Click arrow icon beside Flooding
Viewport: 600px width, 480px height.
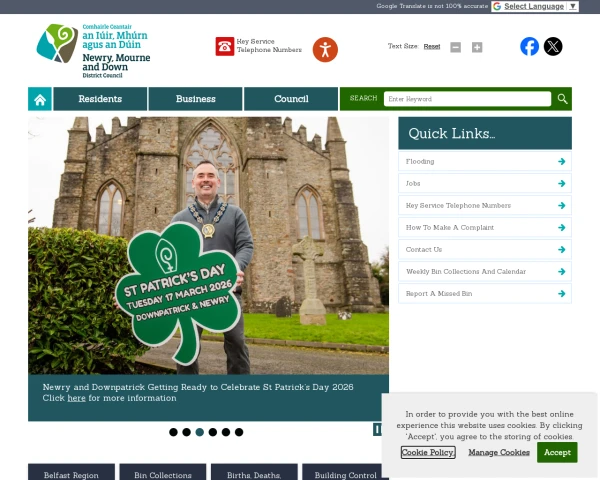(561, 162)
